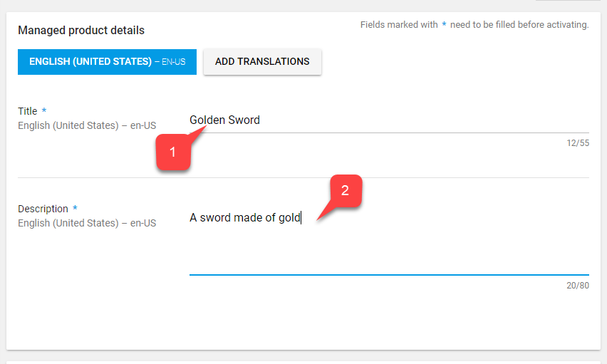The width and height of the screenshot is (607, 364).
Task: Click the word Sword in the Title field
Action: 244,120
